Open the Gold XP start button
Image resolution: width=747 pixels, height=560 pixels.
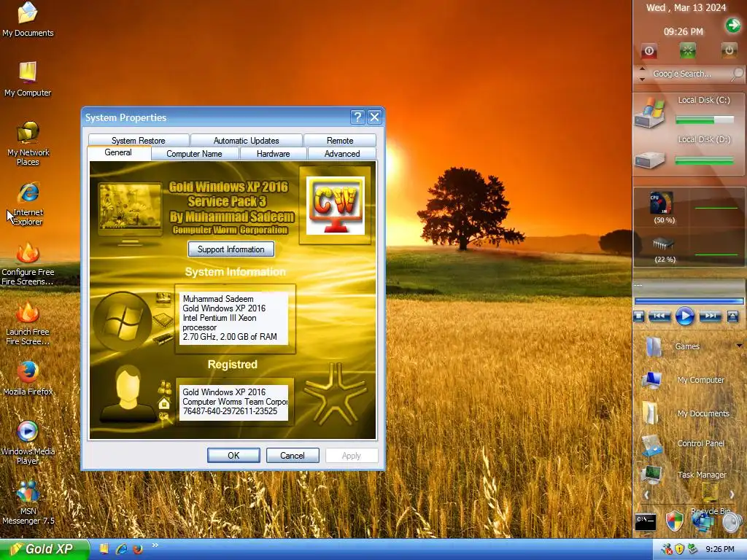[x=44, y=549]
